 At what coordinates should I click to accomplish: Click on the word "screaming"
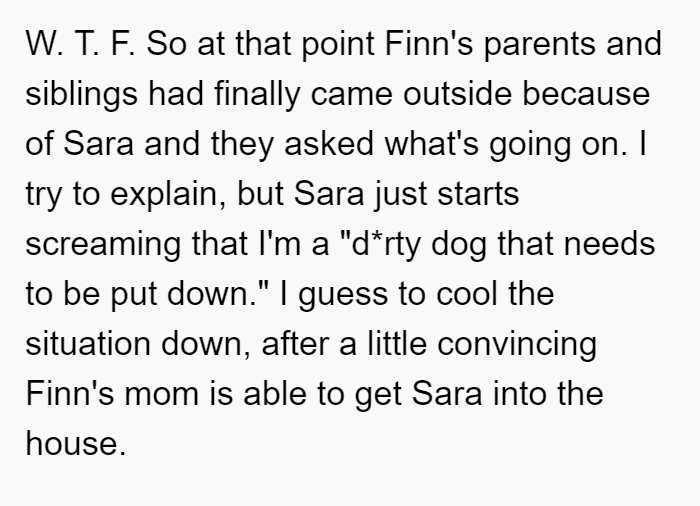click(103, 245)
